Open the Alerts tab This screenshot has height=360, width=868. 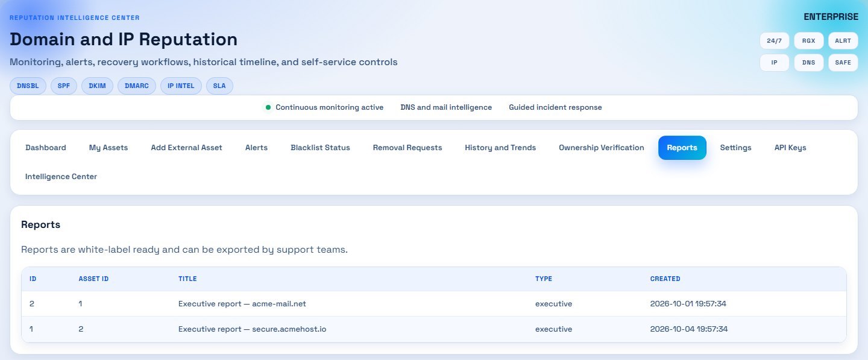(256, 148)
